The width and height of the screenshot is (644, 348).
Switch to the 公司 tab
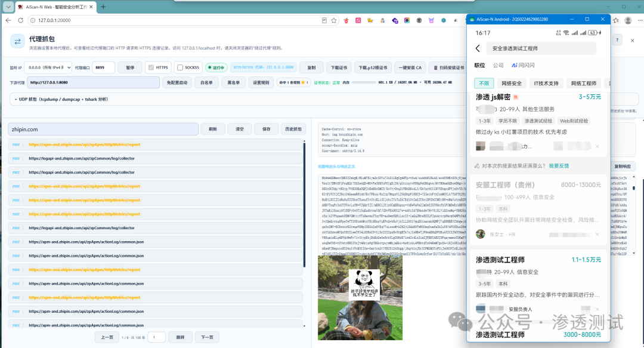(498, 66)
